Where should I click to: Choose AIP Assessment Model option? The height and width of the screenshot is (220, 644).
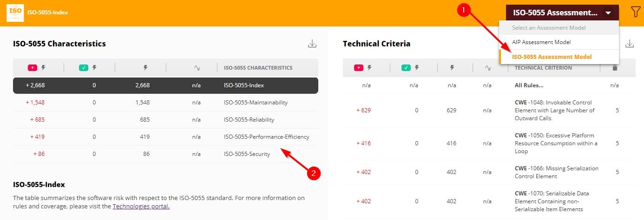click(x=541, y=42)
